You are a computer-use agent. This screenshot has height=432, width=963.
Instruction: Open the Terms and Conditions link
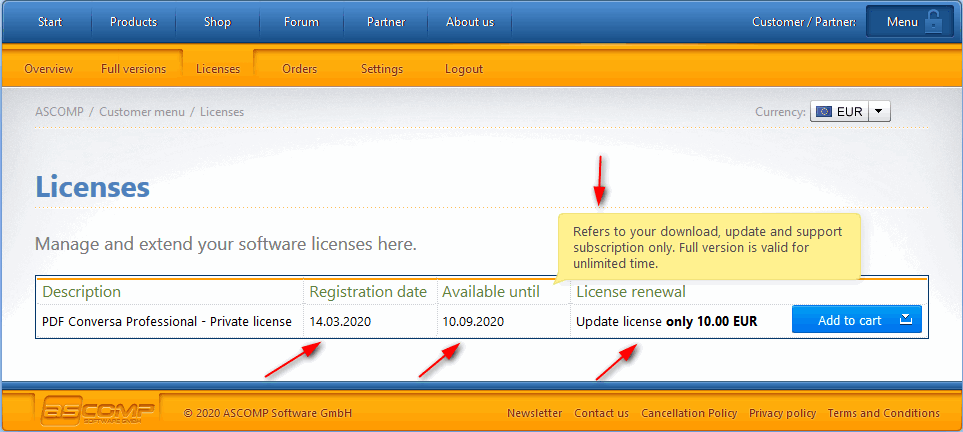(884, 413)
